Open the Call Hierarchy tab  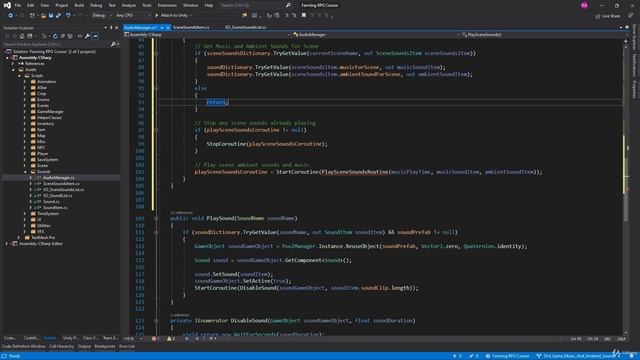click(62, 347)
